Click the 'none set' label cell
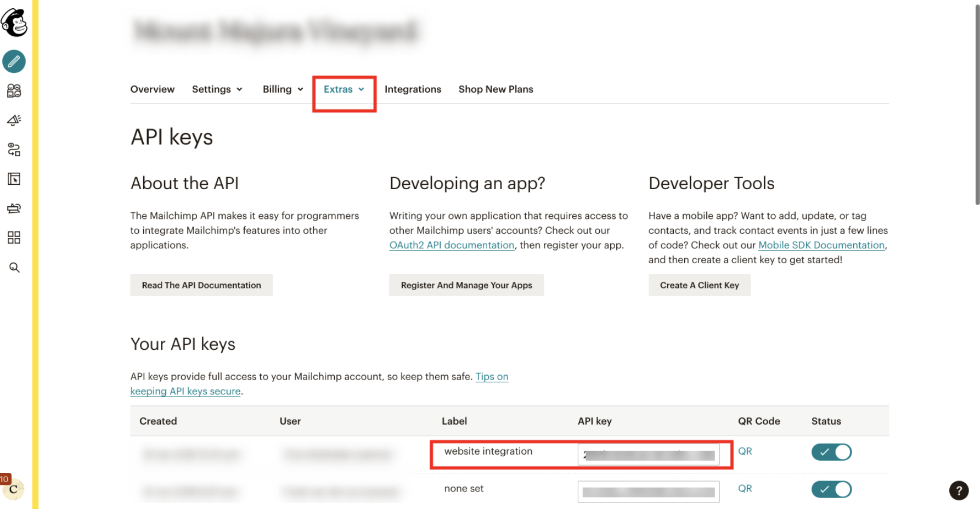 pyautogui.click(x=464, y=489)
